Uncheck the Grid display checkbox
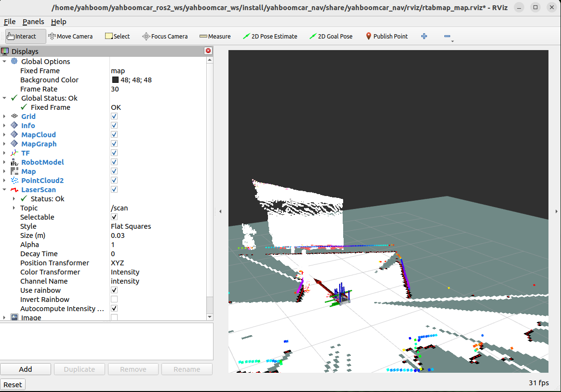Image resolution: width=561 pixels, height=392 pixels. [114, 117]
